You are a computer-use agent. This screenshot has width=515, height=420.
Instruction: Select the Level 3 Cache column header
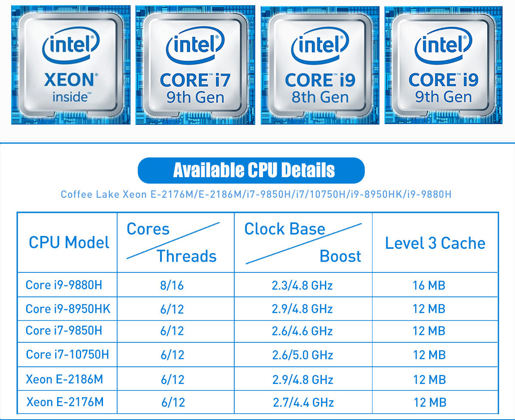pos(435,242)
